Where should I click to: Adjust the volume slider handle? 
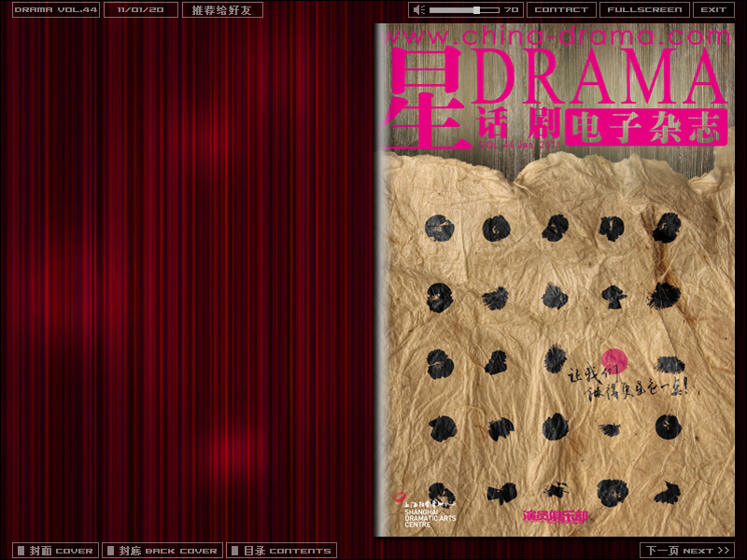pos(476,9)
